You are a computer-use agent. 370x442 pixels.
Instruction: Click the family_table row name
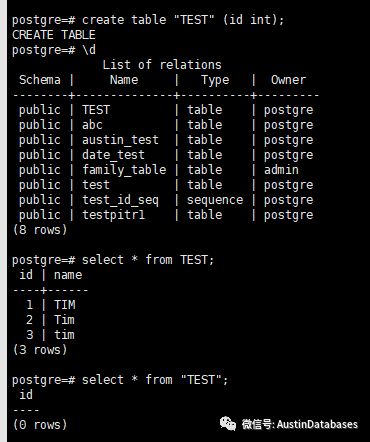[124, 170]
